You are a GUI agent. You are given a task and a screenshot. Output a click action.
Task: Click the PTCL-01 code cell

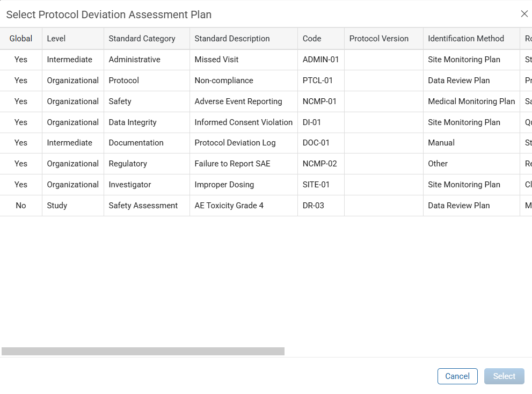pos(321,81)
